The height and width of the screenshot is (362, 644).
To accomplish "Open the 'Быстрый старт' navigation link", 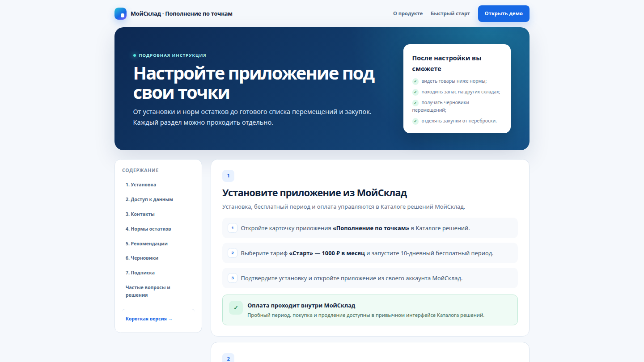I will (450, 13).
